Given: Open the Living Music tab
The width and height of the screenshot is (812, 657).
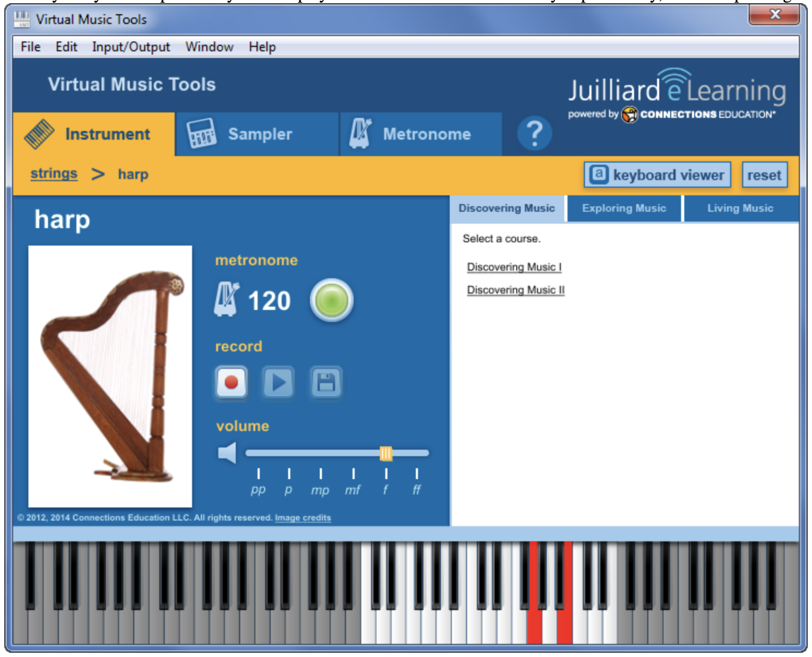Looking at the screenshot, I should coord(740,208).
